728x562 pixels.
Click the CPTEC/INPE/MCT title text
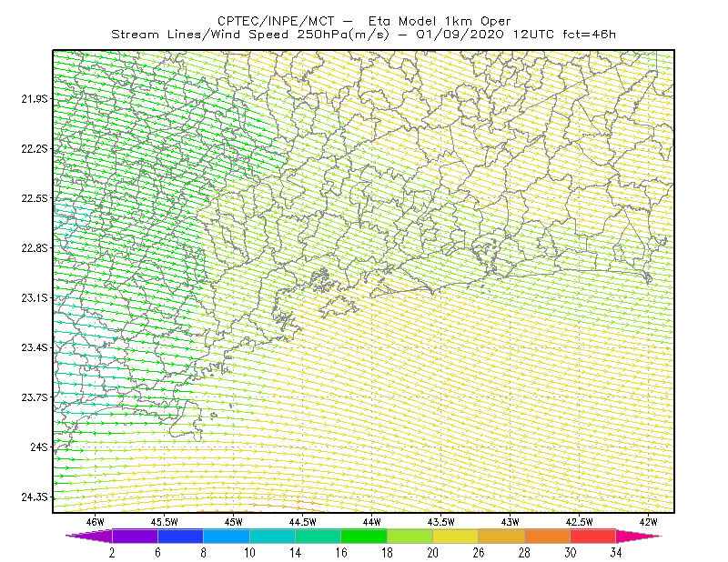point(276,21)
